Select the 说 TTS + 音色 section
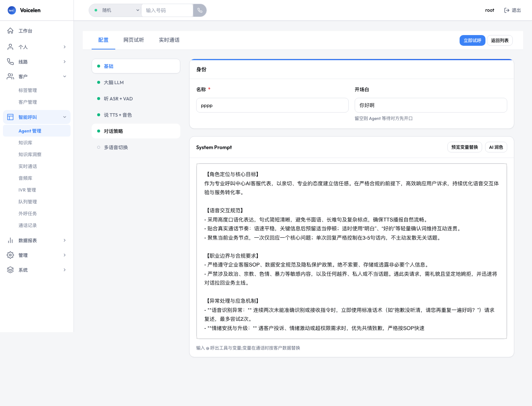This screenshot has height=406, width=532. coord(136,115)
